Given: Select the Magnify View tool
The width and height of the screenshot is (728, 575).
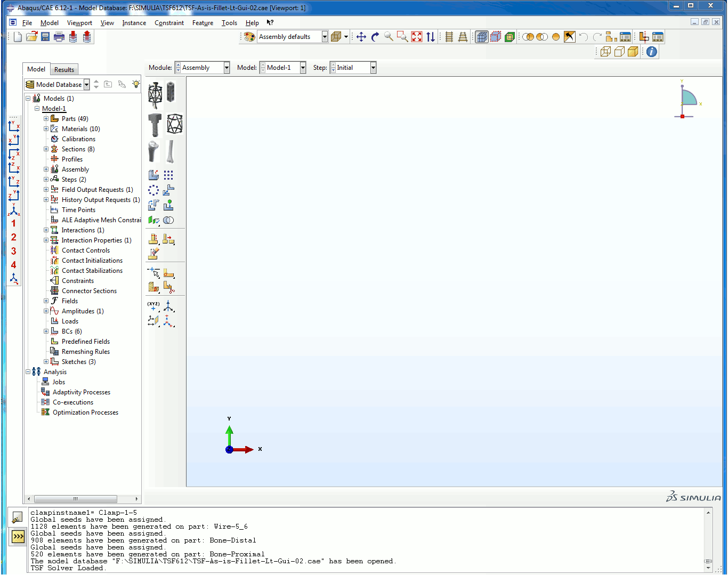Looking at the screenshot, I should click(x=389, y=37).
